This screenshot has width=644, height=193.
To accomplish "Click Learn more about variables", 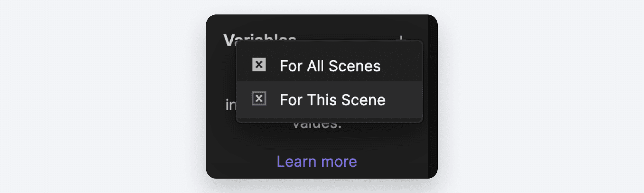I will click(x=317, y=161).
